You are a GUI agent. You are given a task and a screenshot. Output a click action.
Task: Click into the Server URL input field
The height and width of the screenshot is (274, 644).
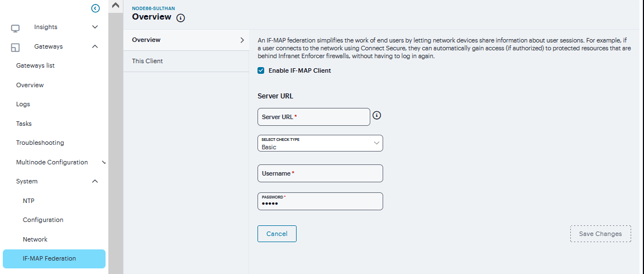313,117
